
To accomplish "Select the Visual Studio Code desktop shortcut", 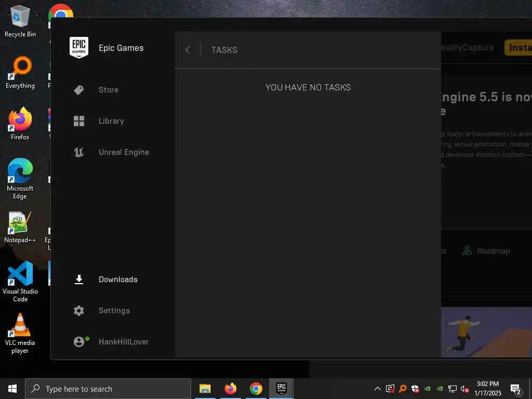I will pyautogui.click(x=20, y=282).
